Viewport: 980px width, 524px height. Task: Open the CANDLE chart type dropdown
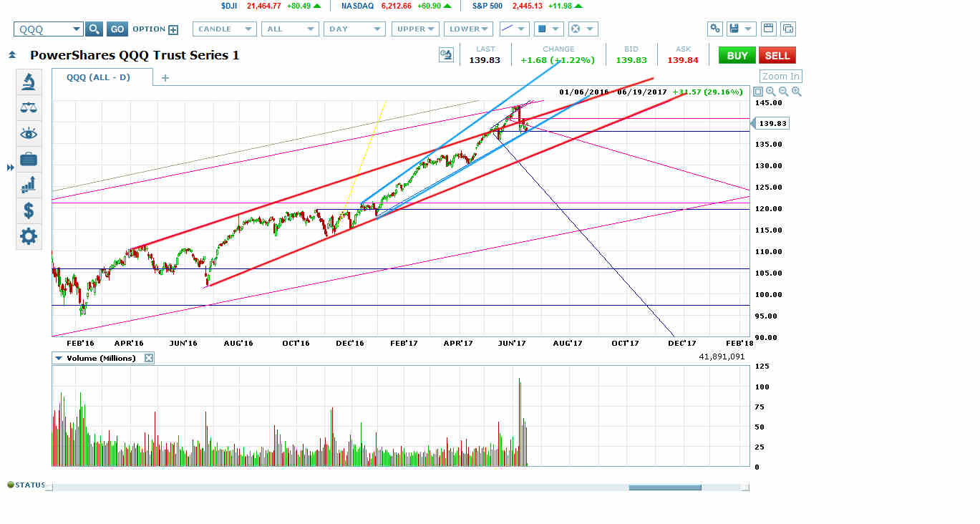point(224,29)
